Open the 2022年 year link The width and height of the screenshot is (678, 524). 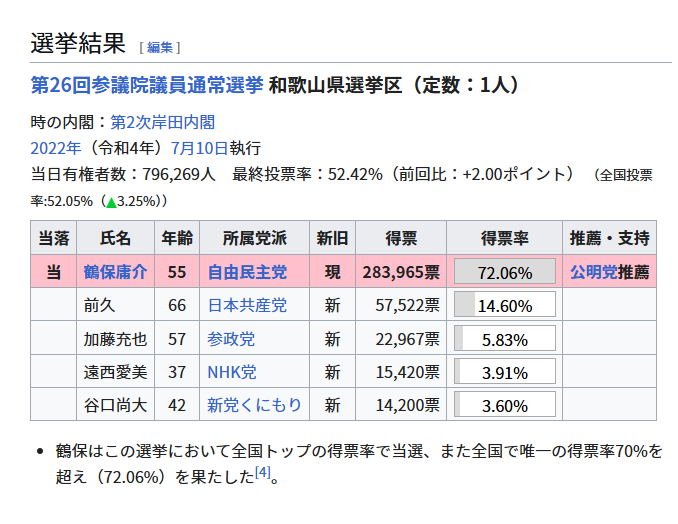[56, 148]
